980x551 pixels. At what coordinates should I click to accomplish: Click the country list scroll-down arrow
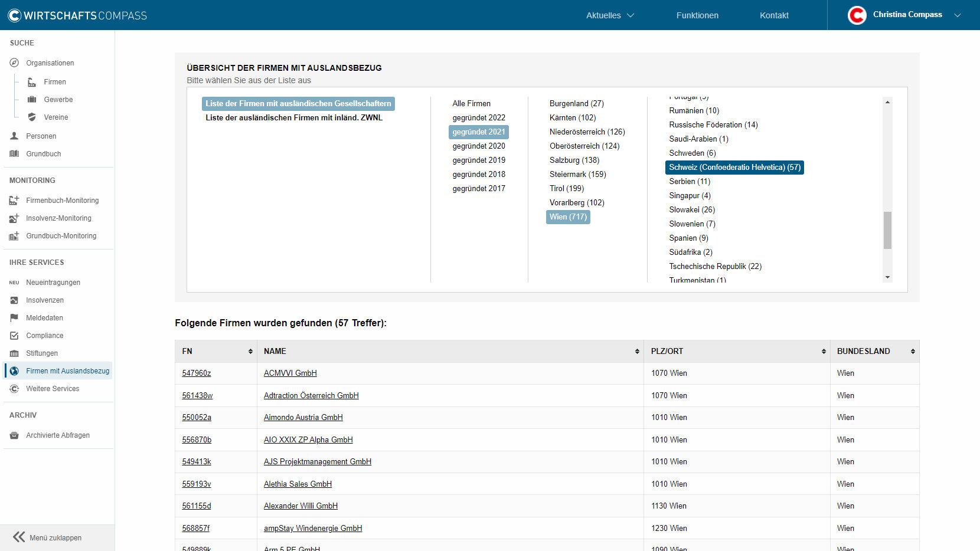pos(887,277)
